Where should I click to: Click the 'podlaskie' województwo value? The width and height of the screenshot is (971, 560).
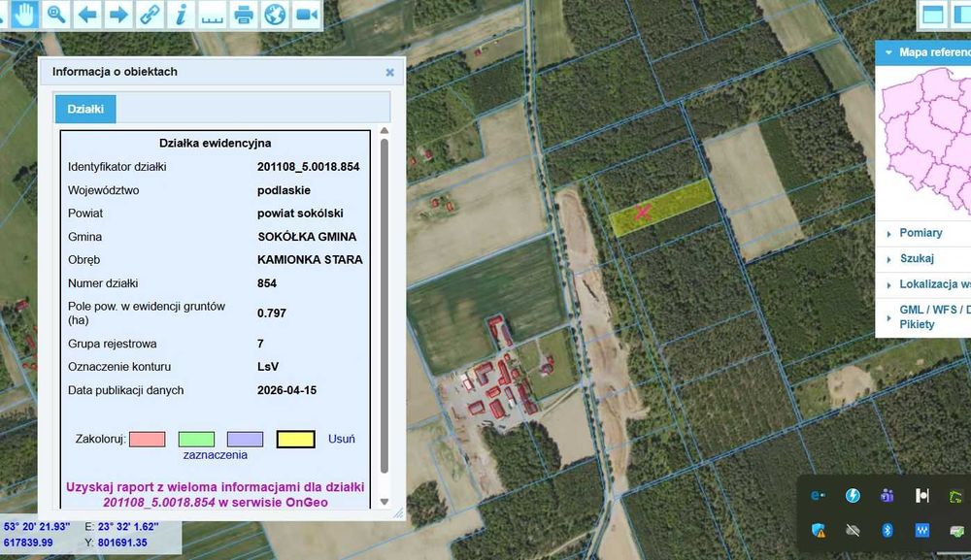click(x=284, y=190)
